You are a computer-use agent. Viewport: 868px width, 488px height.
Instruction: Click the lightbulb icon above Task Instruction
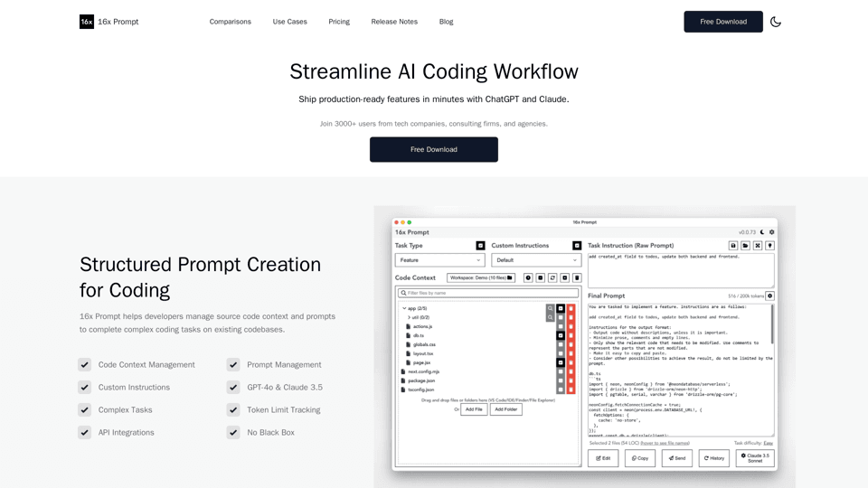769,245
